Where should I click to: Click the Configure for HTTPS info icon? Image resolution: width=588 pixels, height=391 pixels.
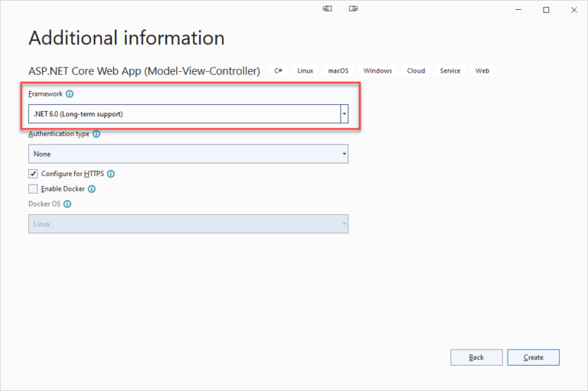coord(111,174)
